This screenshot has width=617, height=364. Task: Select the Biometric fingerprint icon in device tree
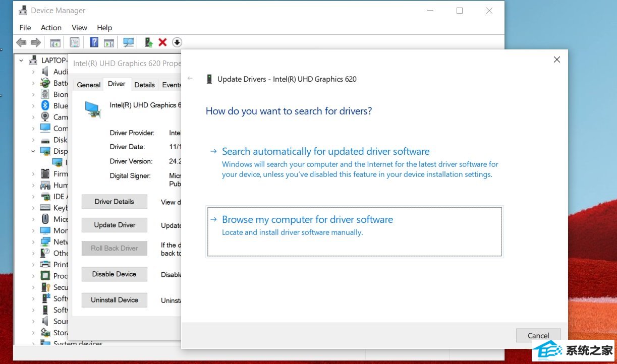coord(45,94)
